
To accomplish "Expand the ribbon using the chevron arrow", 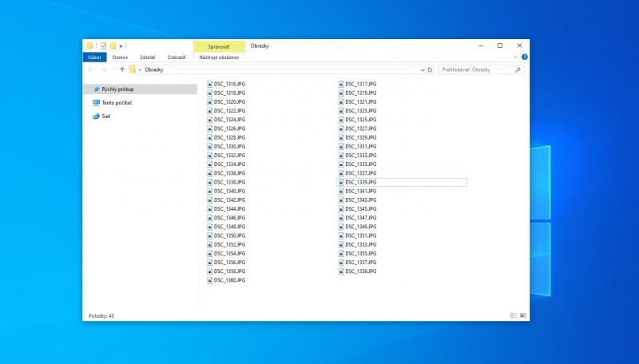I will pyautogui.click(x=515, y=57).
